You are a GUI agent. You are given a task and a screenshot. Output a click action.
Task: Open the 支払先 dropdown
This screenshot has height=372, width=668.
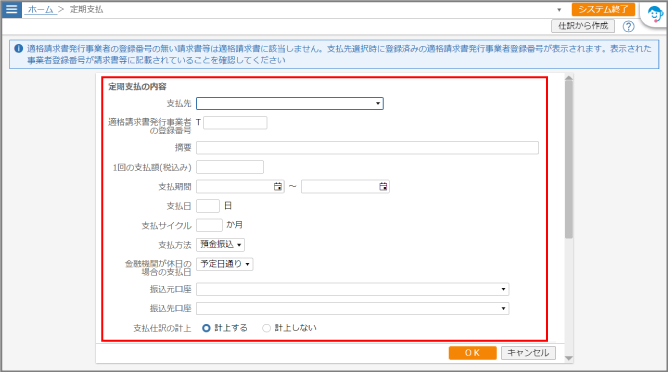tap(290, 104)
